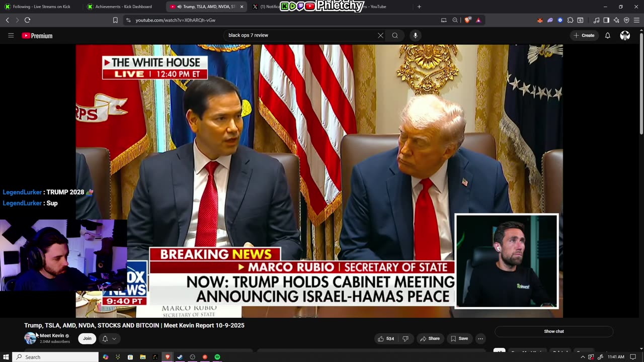Share the video
The image size is (644, 362).
tap(430, 338)
